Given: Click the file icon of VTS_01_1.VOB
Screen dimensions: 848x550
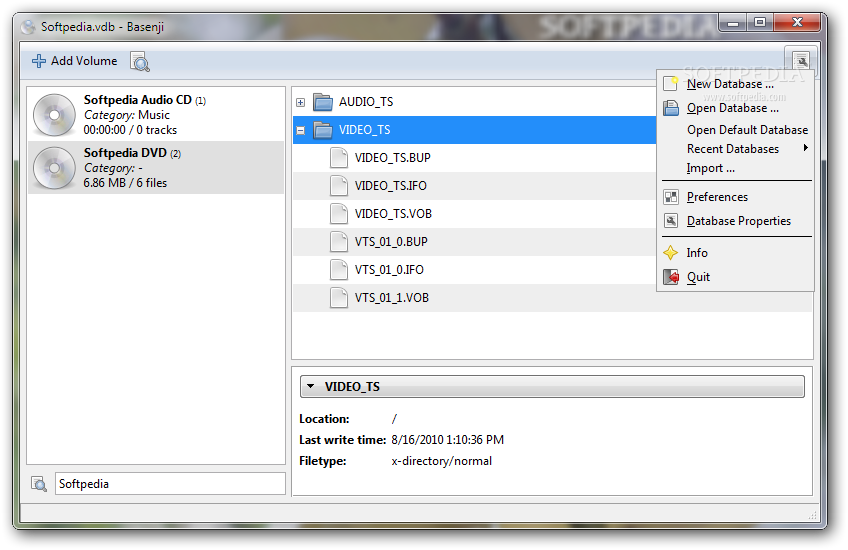Looking at the screenshot, I should coord(339,298).
